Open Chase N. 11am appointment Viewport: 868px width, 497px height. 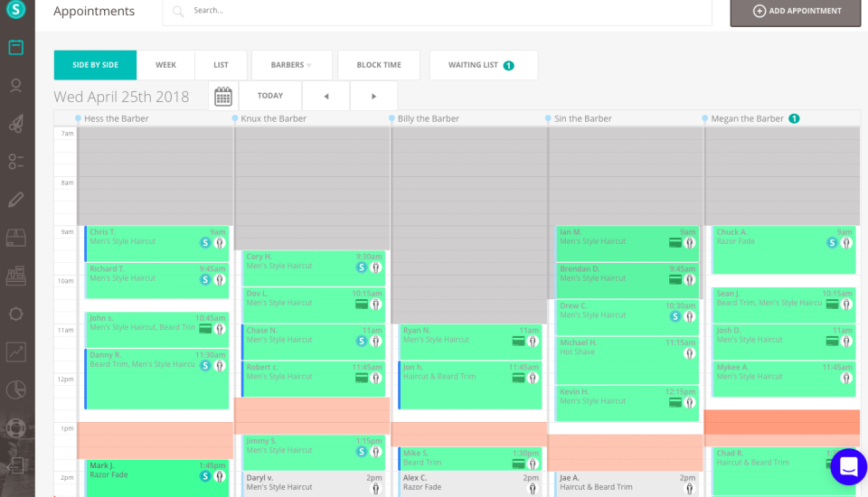coord(314,342)
